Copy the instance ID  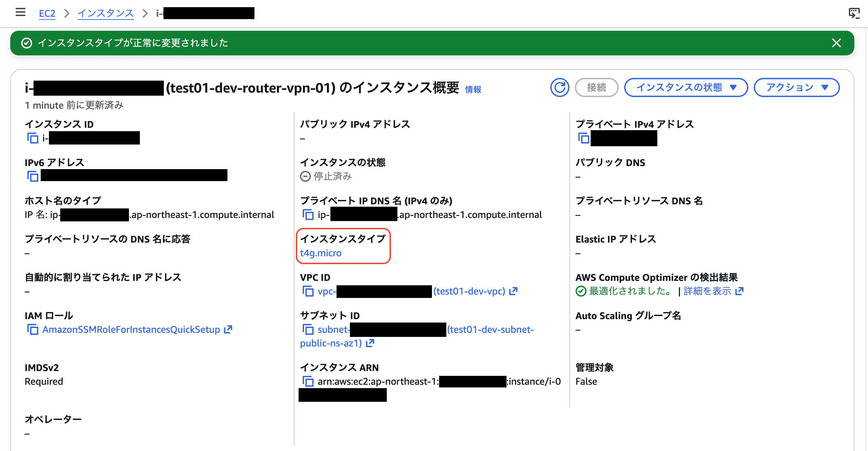click(x=32, y=138)
